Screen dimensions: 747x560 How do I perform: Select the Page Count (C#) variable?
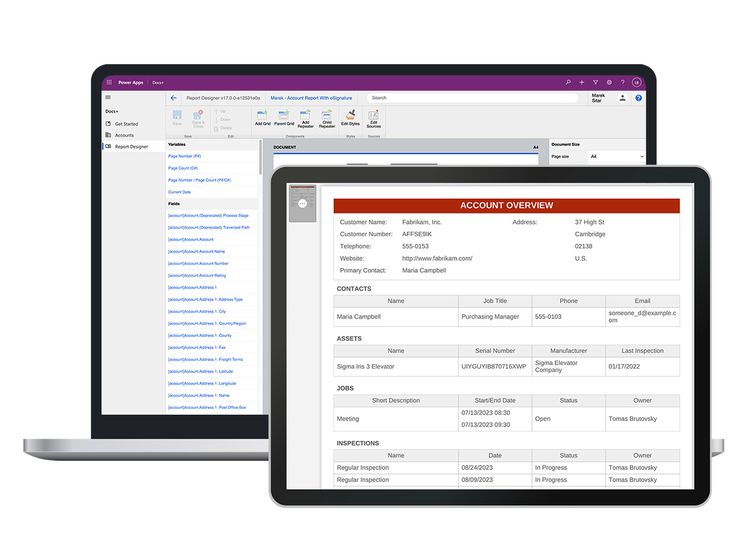[183, 168]
